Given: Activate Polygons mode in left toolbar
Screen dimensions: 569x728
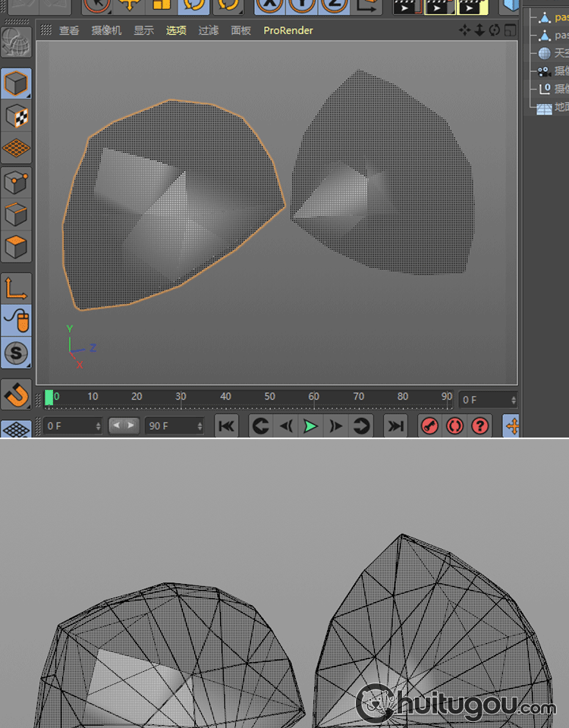Looking at the screenshot, I should 16,247.
